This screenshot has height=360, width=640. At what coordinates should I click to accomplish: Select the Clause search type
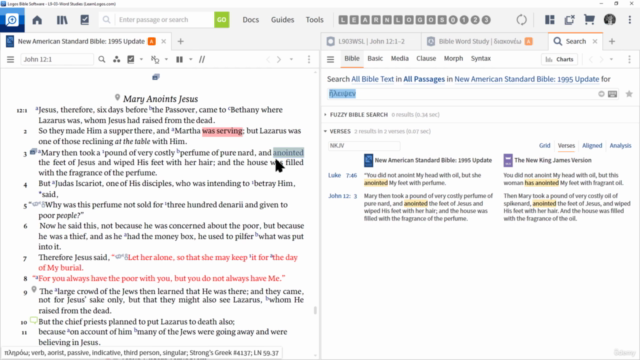[x=426, y=59]
